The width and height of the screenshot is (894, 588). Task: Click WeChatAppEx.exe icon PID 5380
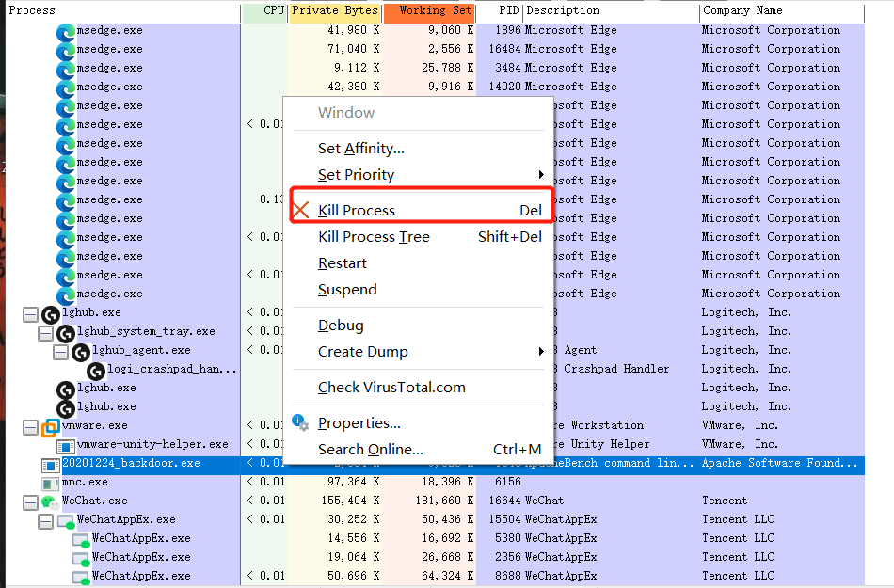click(81, 540)
